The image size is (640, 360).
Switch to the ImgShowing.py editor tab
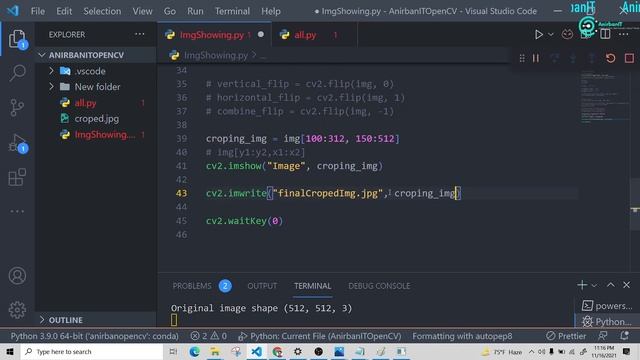(211, 35)
